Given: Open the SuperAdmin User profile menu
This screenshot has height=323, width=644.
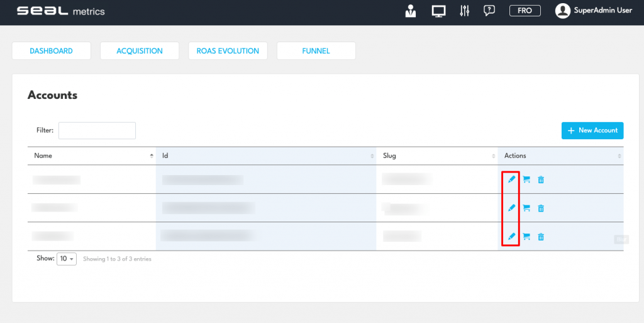Looking at the screenshot, I should click(x=594, y=11).
